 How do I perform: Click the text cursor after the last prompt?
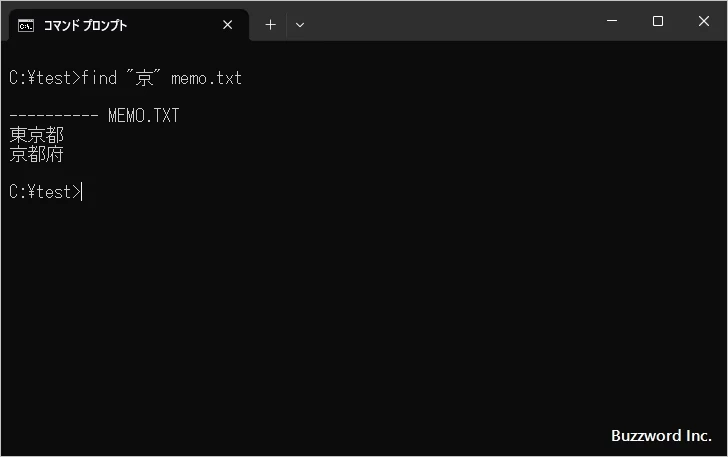pyautogui.click(x=82, y=192)
